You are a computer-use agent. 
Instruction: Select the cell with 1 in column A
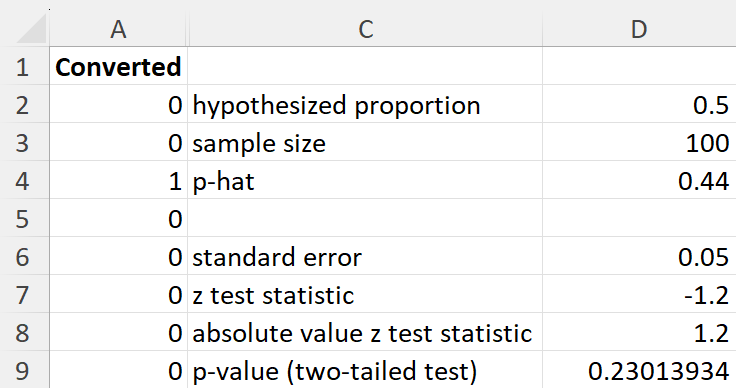point(118,180)
